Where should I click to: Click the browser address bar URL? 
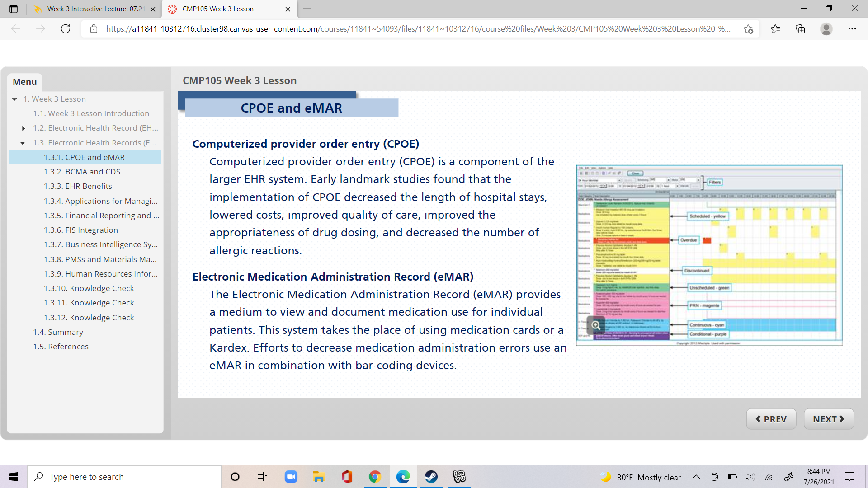point(418,29)
